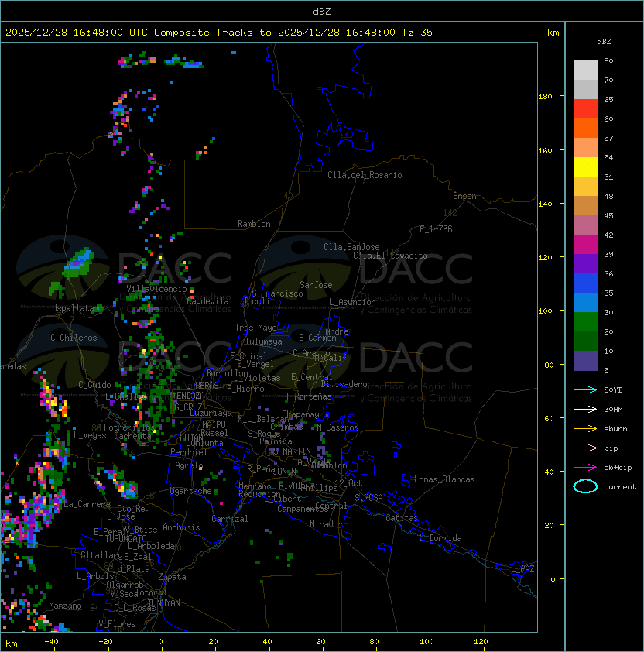This screenshot has height=652, width=644.
Task: Click the white 30HM track arrow icon
Action: (585, 409)
